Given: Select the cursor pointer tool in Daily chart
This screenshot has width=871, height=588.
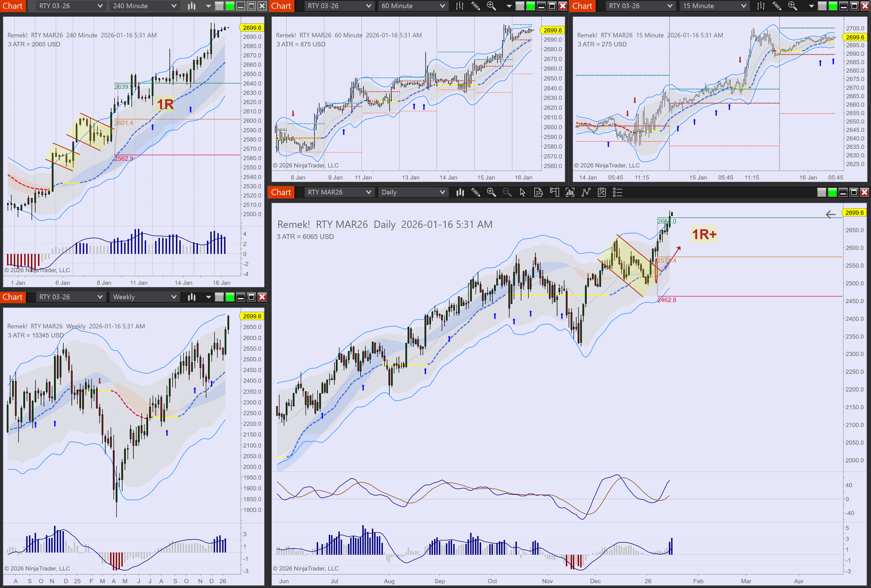Looking at the screenshot, I should 523,192.
